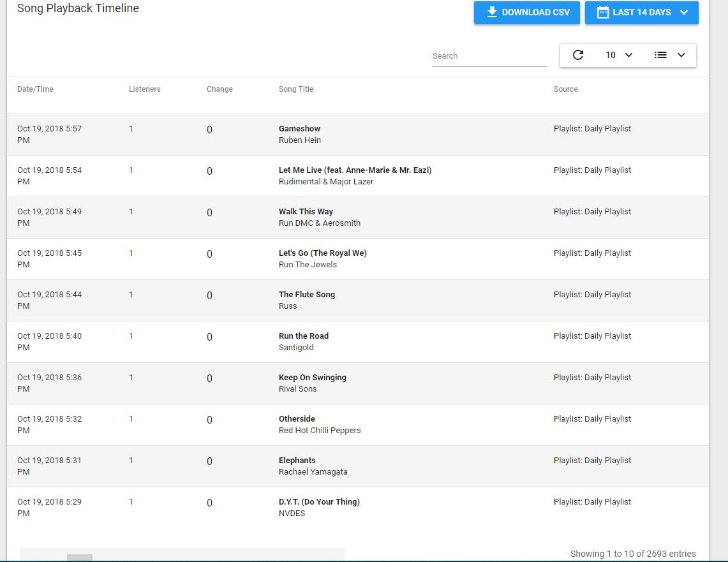The width and height of the screenshot is (728, 562).
Task: Click Showing 1 to 10 of 2693 entries
Action: click(x=633, y=554)
